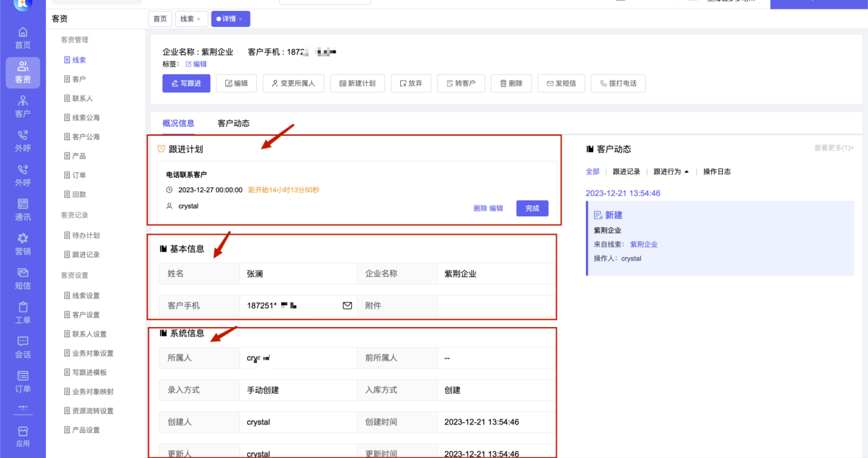The width and height of the screenshot is (868, 458).
Task: Open 回款 menu item
Action: (x=75, y=194)
